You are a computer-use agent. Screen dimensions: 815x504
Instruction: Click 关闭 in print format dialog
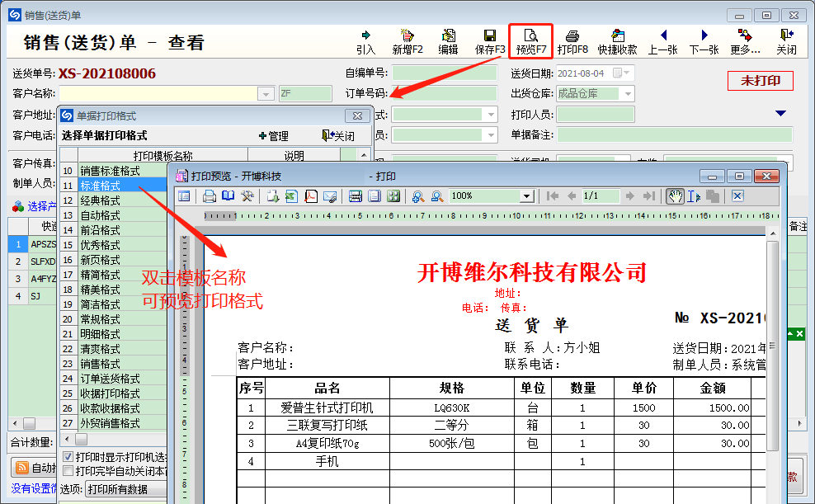(338, 135)
